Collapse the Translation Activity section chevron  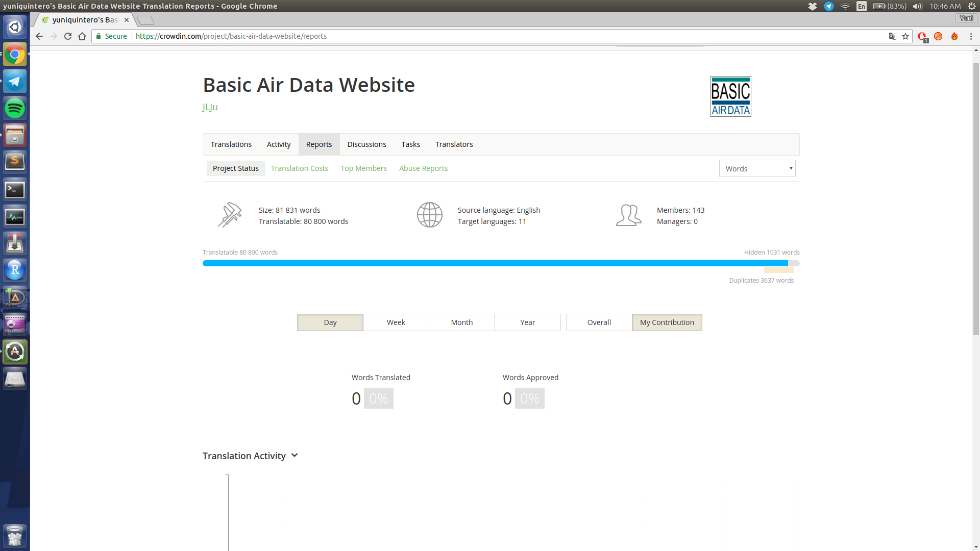tap(295, 456)
